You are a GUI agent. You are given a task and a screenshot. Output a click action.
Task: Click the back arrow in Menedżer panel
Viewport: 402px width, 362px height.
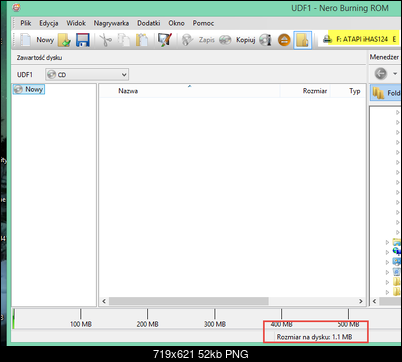(x=381, y=73)
